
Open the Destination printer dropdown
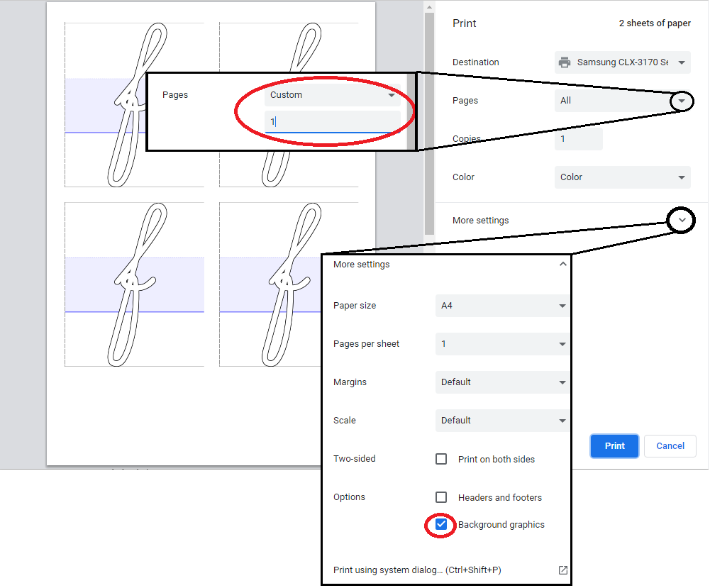tap(622, 62)
